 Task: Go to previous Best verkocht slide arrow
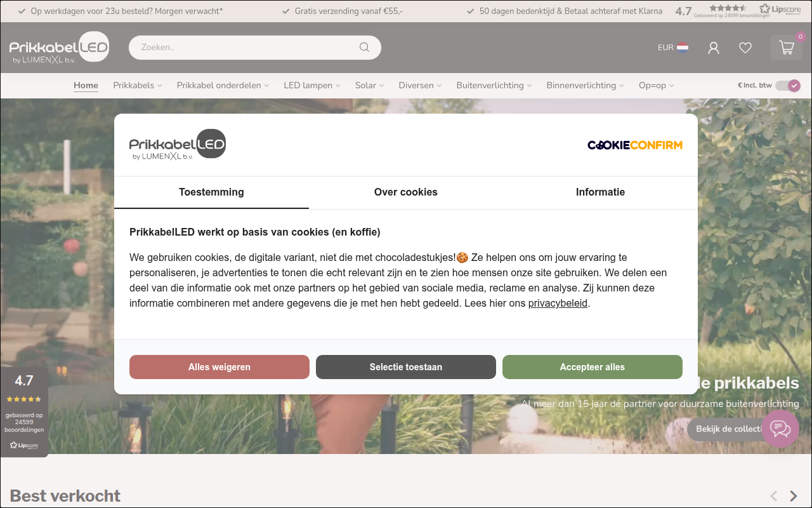(x=774, y=496)
